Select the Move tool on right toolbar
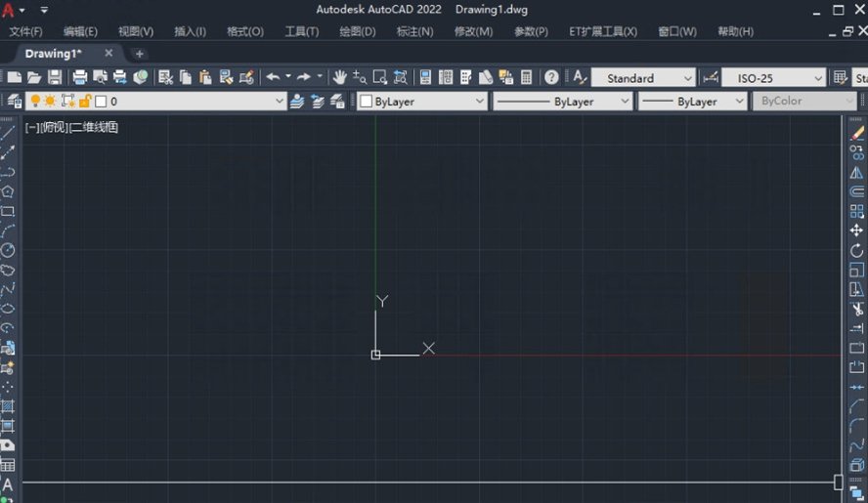 pos(856,231)
